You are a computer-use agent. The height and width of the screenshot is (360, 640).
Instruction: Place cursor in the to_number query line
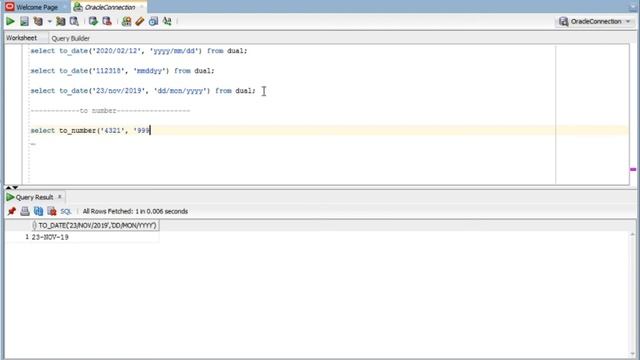(x=91, y=131)
